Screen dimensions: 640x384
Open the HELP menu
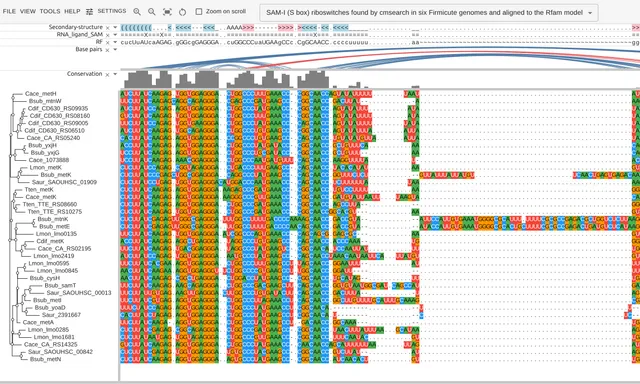pos(72,11)
